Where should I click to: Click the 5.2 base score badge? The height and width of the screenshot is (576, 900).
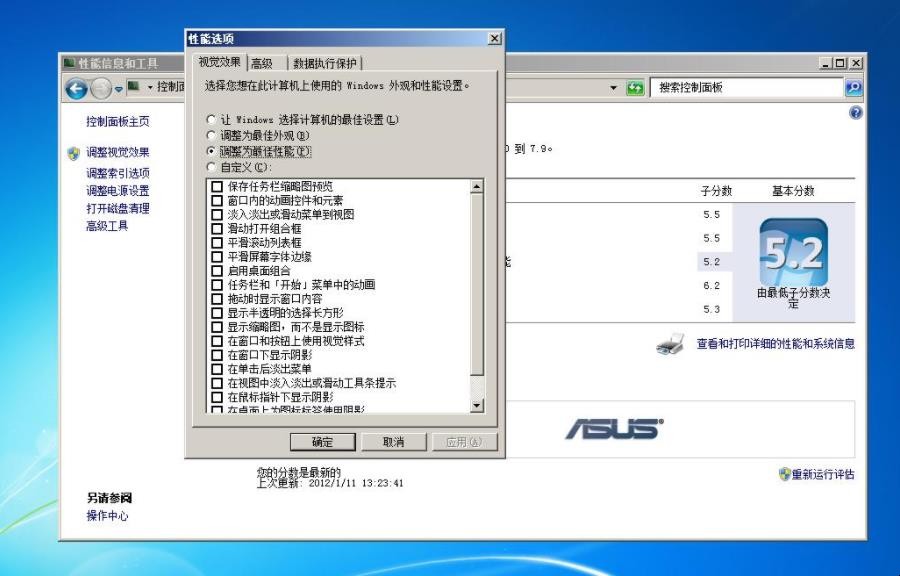793,252
